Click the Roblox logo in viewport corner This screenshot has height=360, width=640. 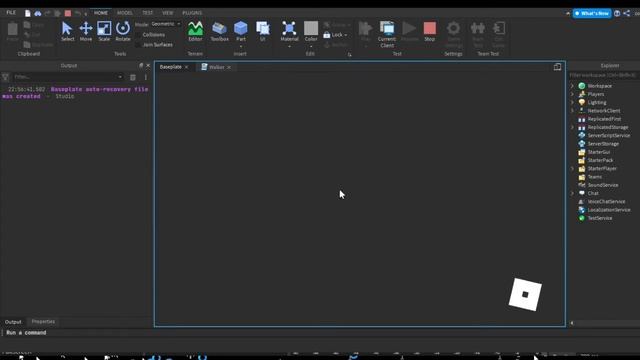coord(525,294)
